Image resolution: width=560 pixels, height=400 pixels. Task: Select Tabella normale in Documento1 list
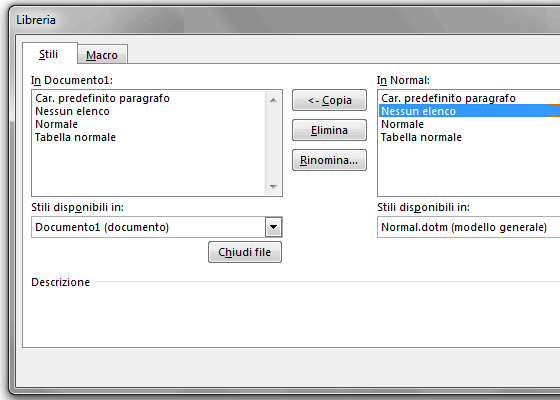[x=75, y=137]
